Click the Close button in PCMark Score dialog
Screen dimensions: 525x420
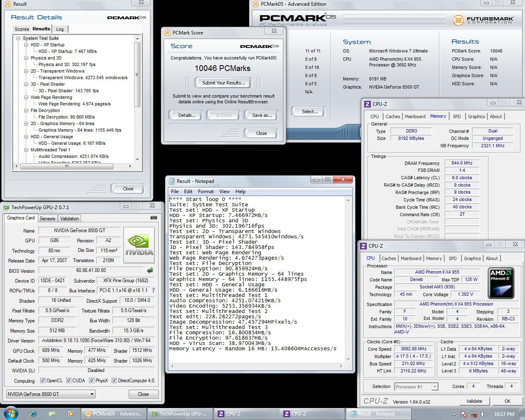coord(261,133)
